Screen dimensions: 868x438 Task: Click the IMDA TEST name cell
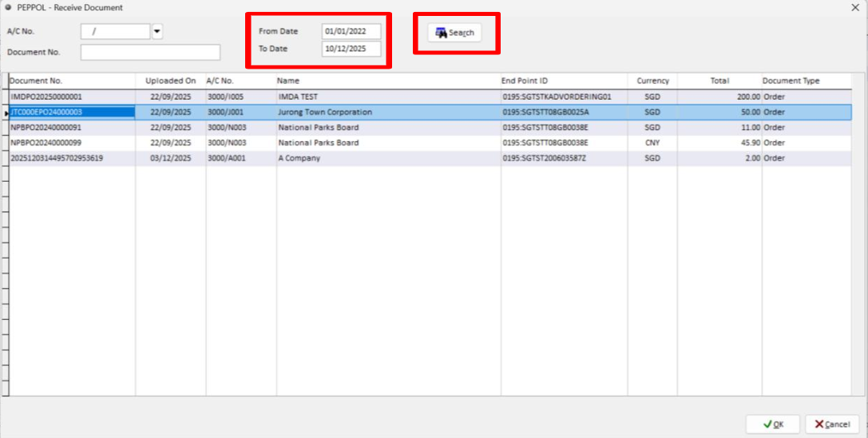click(x=389, y=97)
